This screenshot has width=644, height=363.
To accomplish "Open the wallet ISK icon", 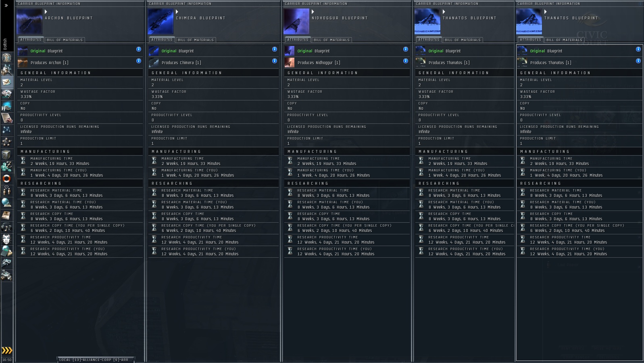I will click(x=6, y=166).
